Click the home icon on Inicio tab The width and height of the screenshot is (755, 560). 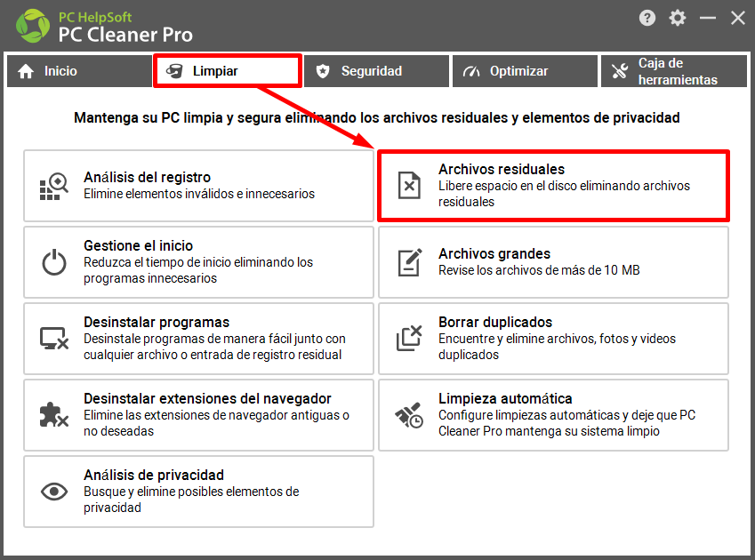[26, 71]
